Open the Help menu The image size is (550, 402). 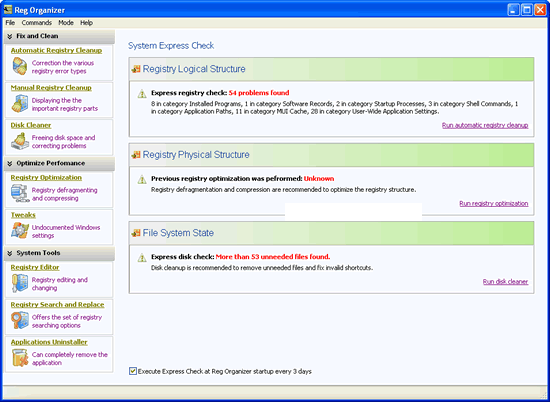coord(86,23)
